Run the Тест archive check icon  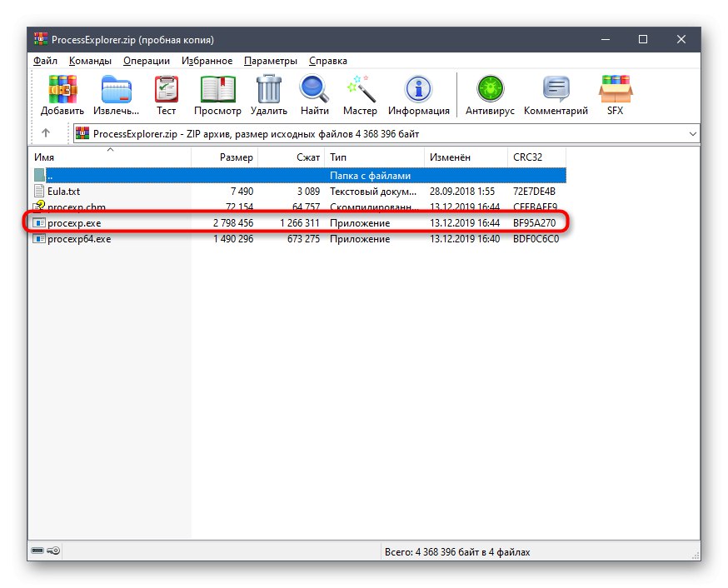tap(167, 89)
